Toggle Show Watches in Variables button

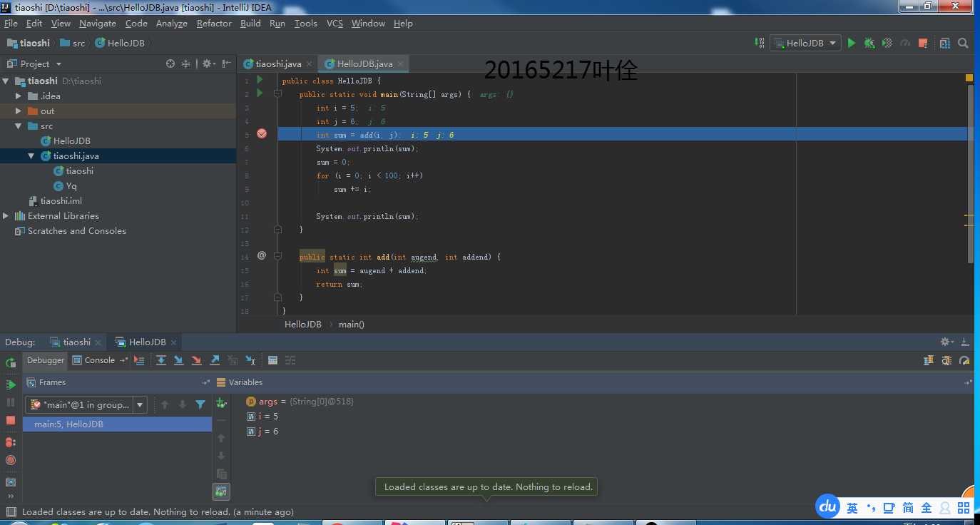(x=221, y=491)
